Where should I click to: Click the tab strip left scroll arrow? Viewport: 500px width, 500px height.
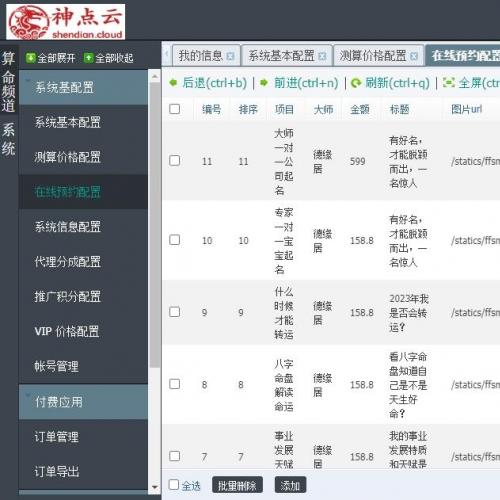coord(167,54)
